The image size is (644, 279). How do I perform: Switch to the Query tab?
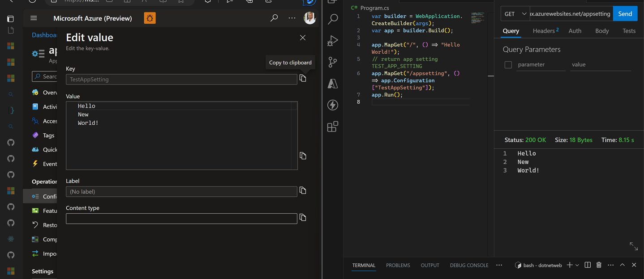511,31
